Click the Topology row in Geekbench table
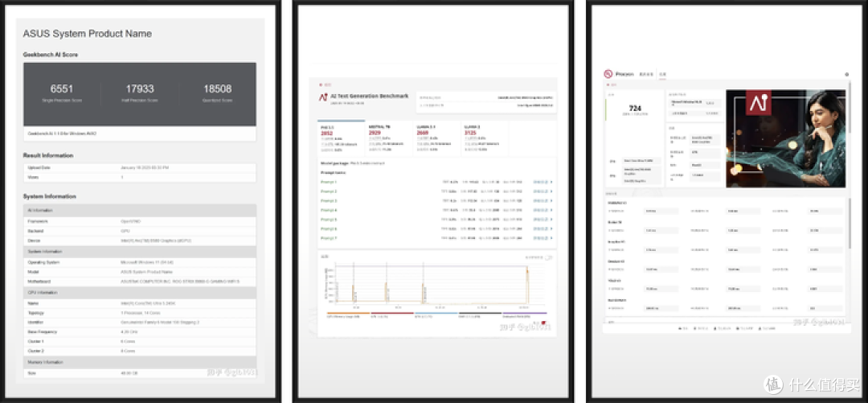Screen dimensions: 868x403 140,312
